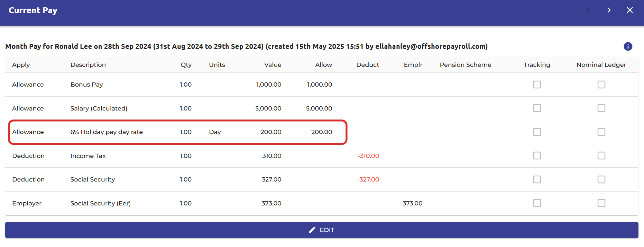The width and height of the screenshot is (644, 247).
Task: Tick Tracking checkbox for Bonus Pay
Action: tap(537, 85)
